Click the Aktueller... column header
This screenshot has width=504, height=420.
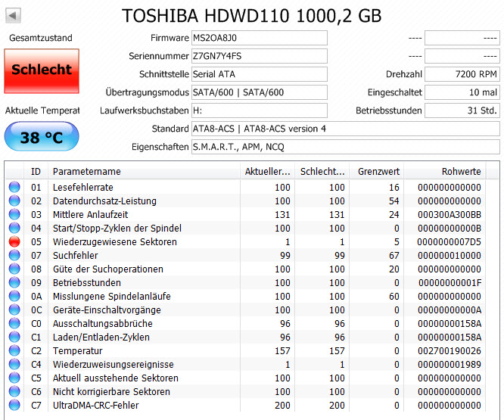(267, 171)
